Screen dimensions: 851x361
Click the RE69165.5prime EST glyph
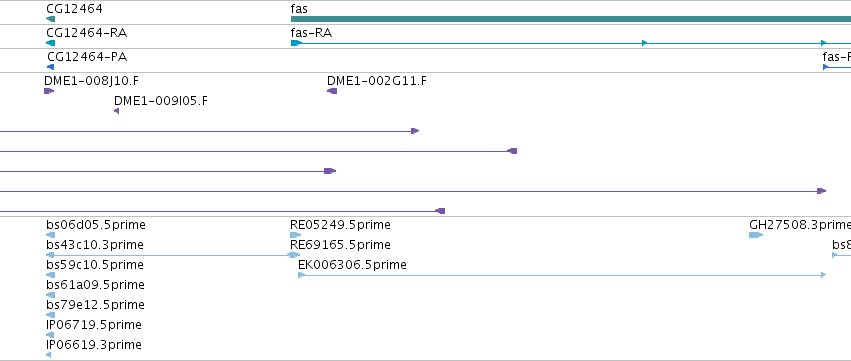point(295,255)
